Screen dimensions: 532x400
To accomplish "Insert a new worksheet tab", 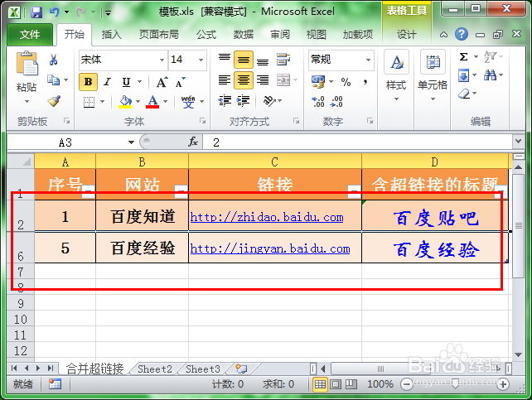I will tap(241, 369).
